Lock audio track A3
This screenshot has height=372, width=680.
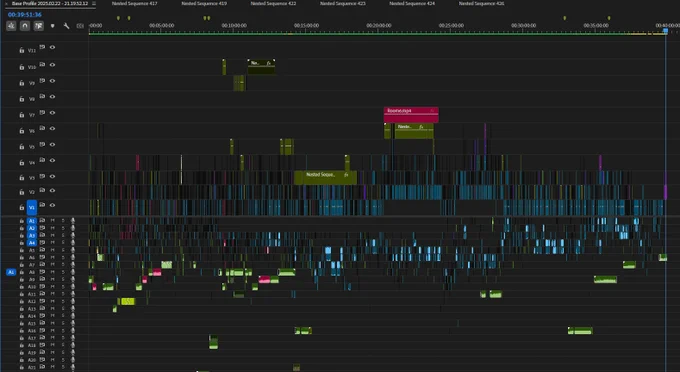[21, 235]
